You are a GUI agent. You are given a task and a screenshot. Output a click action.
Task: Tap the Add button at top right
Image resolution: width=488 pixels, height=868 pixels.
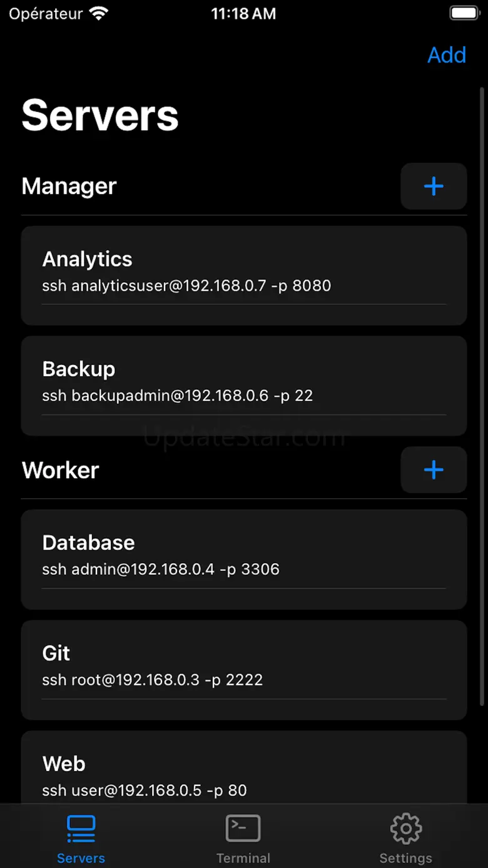446,55
